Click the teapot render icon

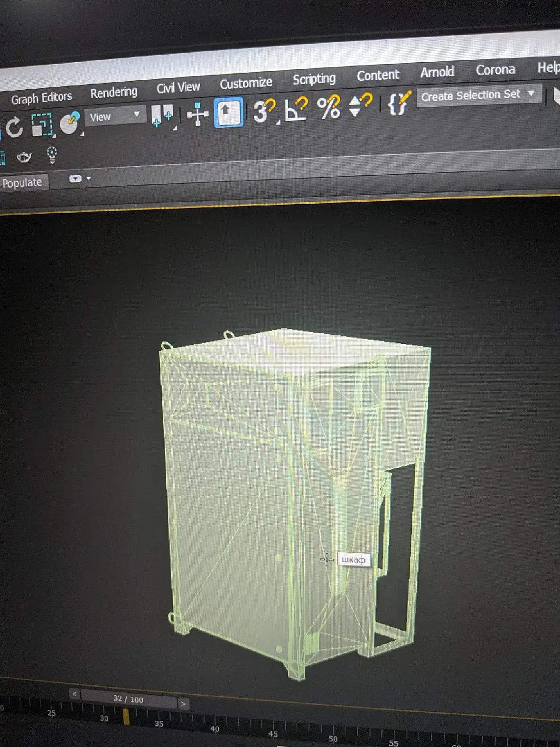(x=24, y=157)
